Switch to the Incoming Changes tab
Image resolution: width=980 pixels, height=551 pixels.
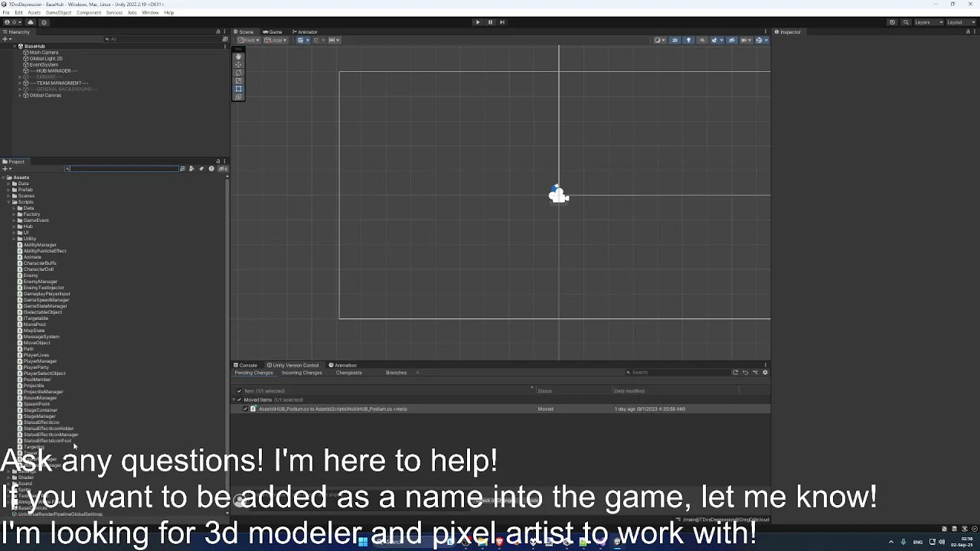point(302,373)
